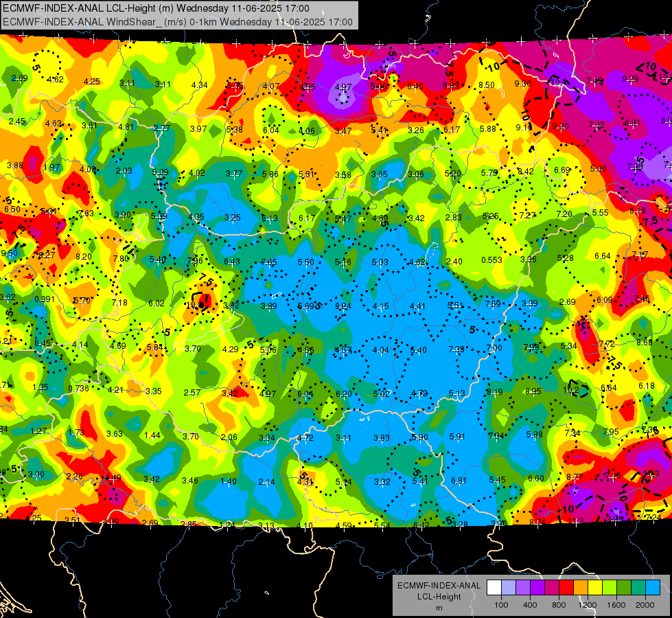Click the LCL-Height header line
The height and width of the screenshot is (618, 672).
[156, 8]
